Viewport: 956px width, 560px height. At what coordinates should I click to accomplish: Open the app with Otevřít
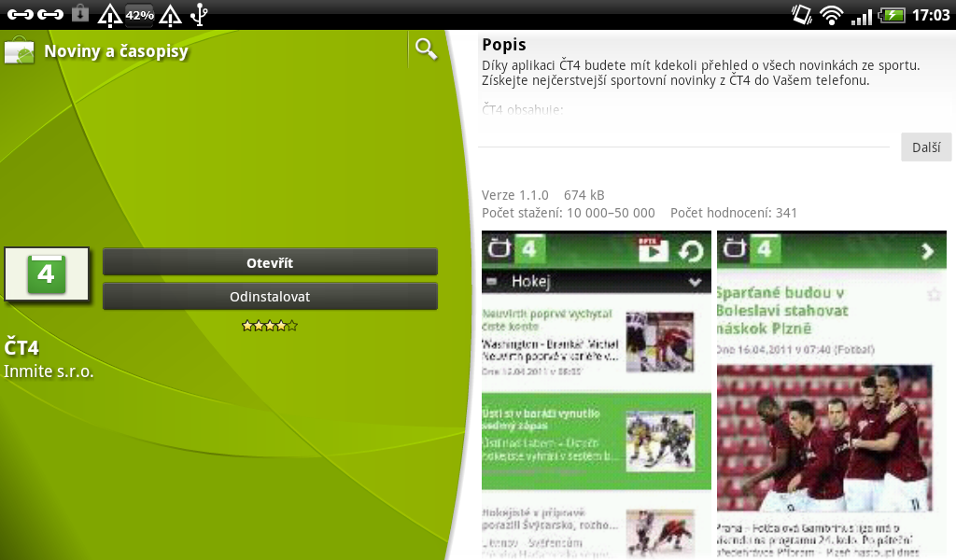point(270,262)
